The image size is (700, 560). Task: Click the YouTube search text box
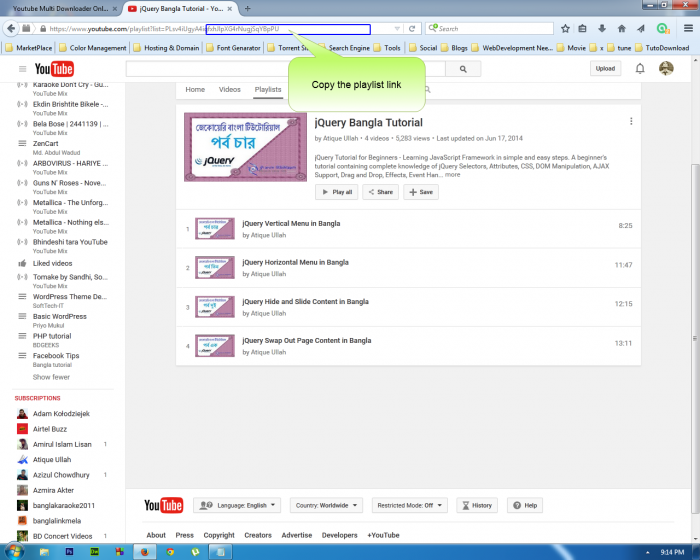tap(286, 69)
